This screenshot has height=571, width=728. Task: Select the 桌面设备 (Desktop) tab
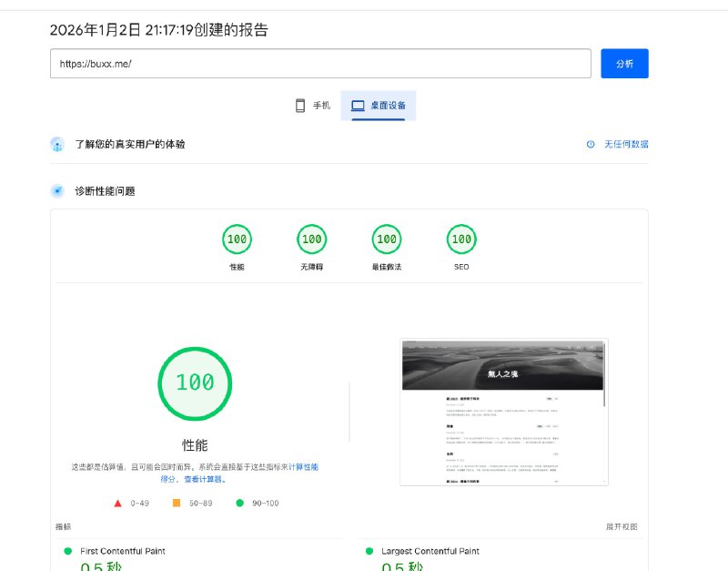point(379,106)
